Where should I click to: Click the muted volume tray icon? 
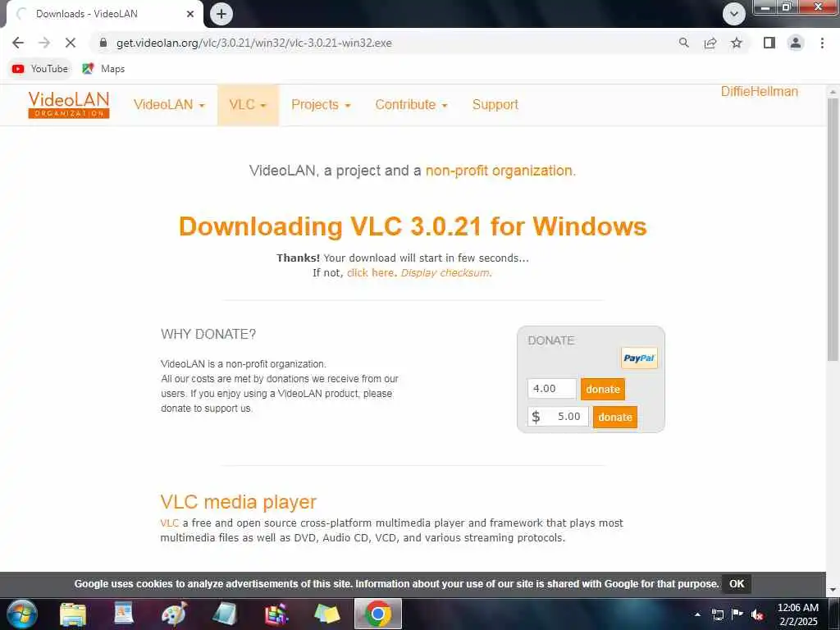point(757,614)
